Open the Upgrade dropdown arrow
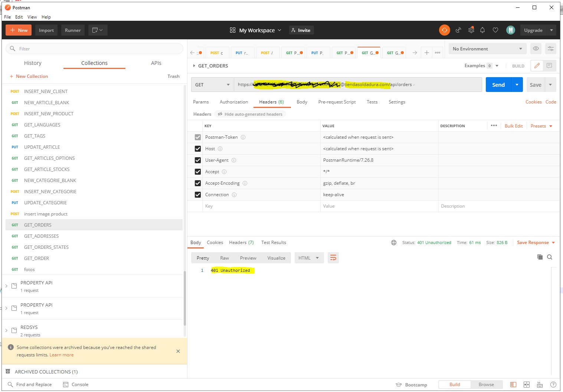 (x=551, y=30)
